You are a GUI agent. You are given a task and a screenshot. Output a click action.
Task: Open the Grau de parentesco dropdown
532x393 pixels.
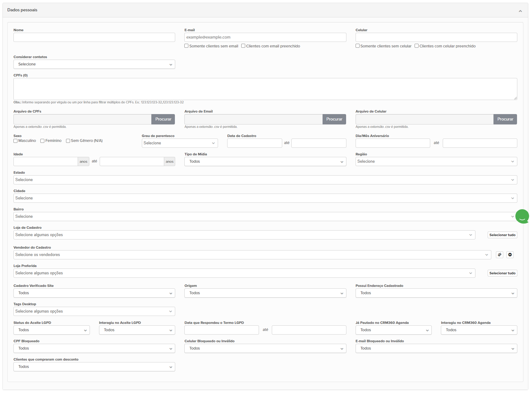[179, 143]
